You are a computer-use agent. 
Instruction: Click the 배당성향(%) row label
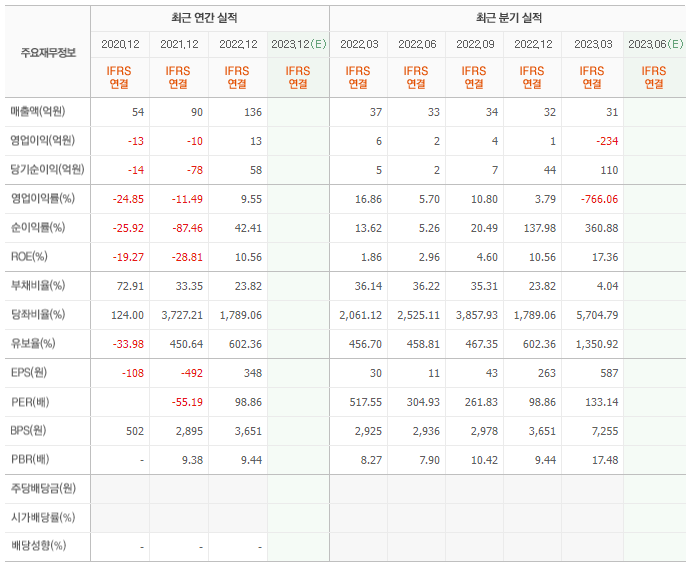point(38,546)
